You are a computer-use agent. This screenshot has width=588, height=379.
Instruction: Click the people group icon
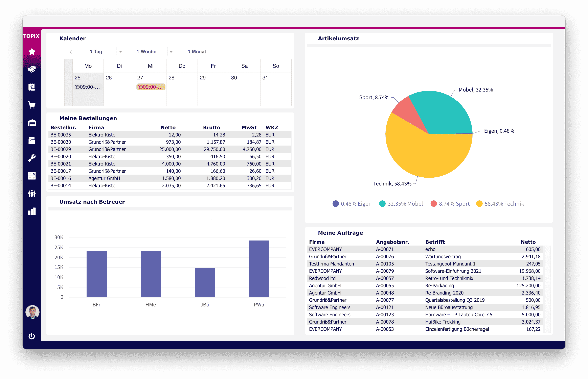click(32, 194)
